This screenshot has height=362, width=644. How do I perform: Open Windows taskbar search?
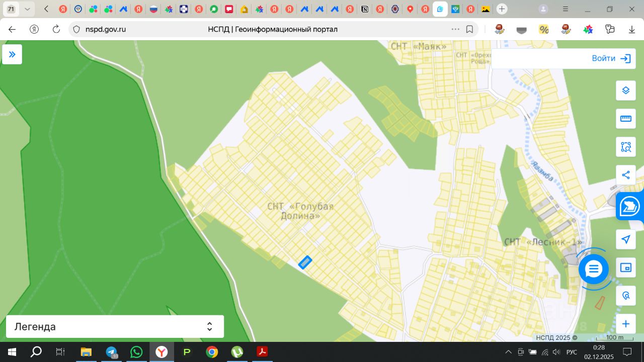[x=36, y=352]
